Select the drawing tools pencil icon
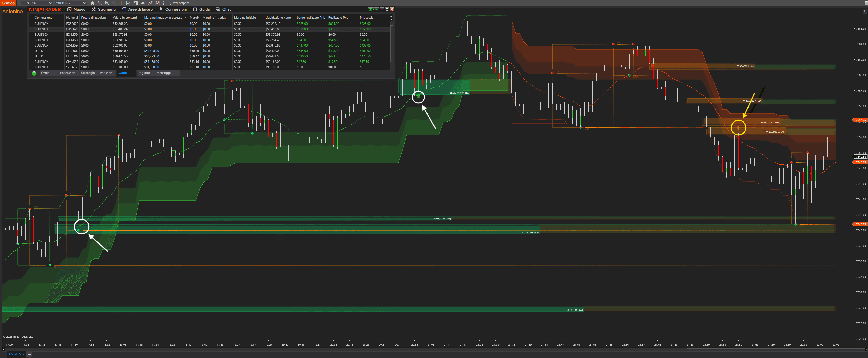 click(100, 3)
